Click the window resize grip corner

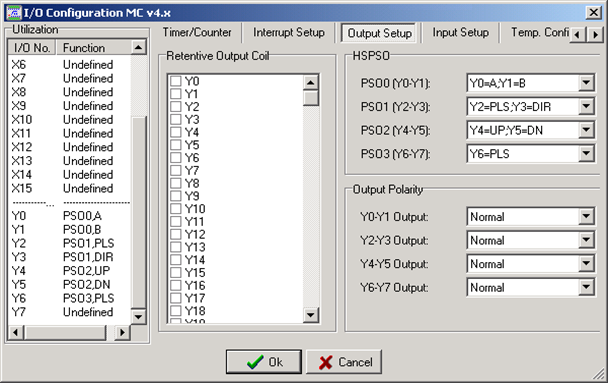599,374
